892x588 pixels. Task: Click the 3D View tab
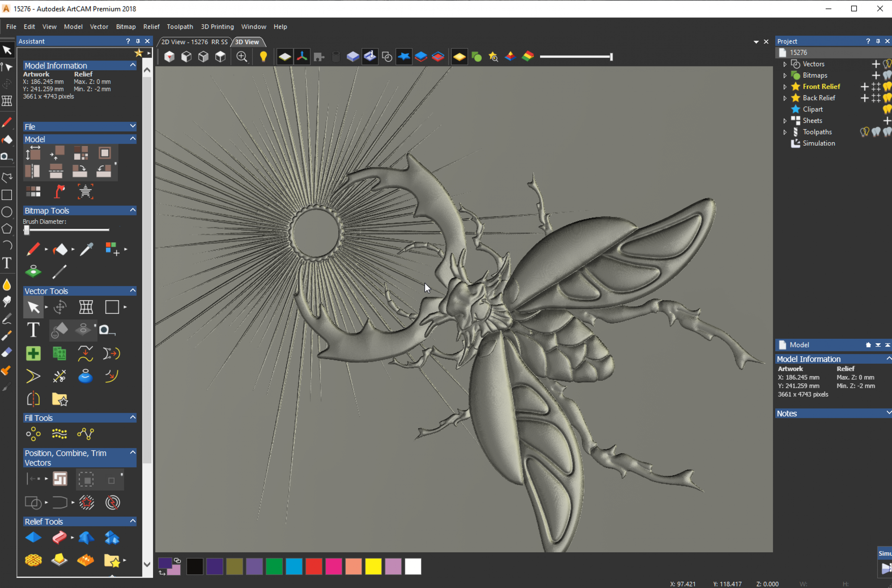[247, 41]
